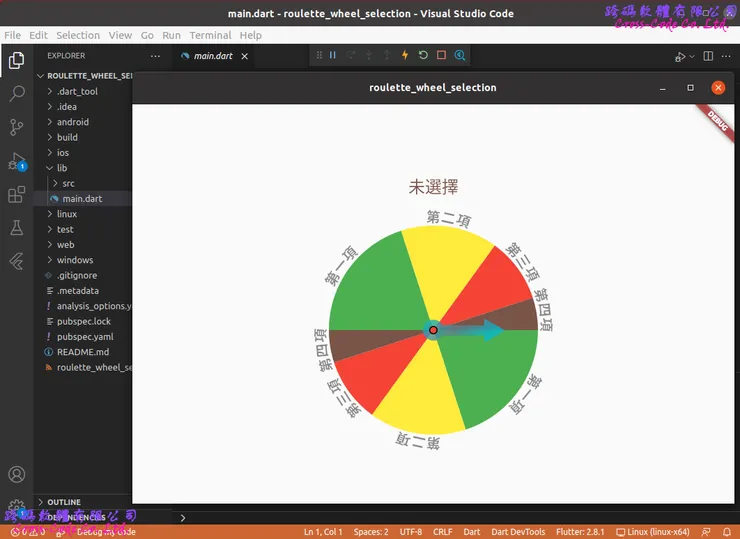Trigger Flutter Hot Reload lightning icon
Viewport: 740px width, 539px height.
(405, 55)
